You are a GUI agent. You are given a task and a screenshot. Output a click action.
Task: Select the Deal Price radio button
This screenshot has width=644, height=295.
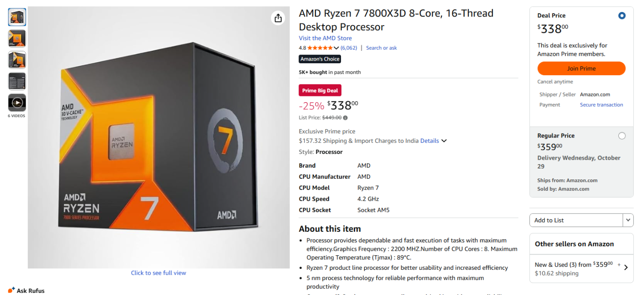click(x=622, y=16)
